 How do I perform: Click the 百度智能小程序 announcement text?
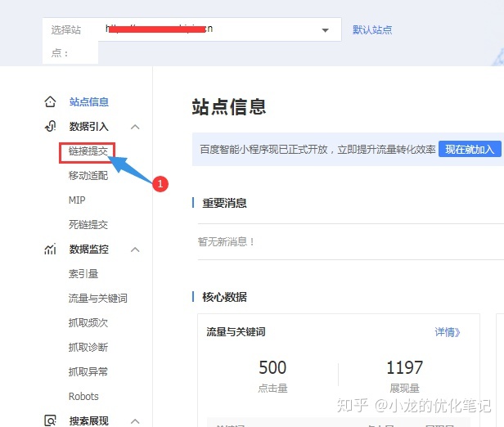(x=317, y=150)
